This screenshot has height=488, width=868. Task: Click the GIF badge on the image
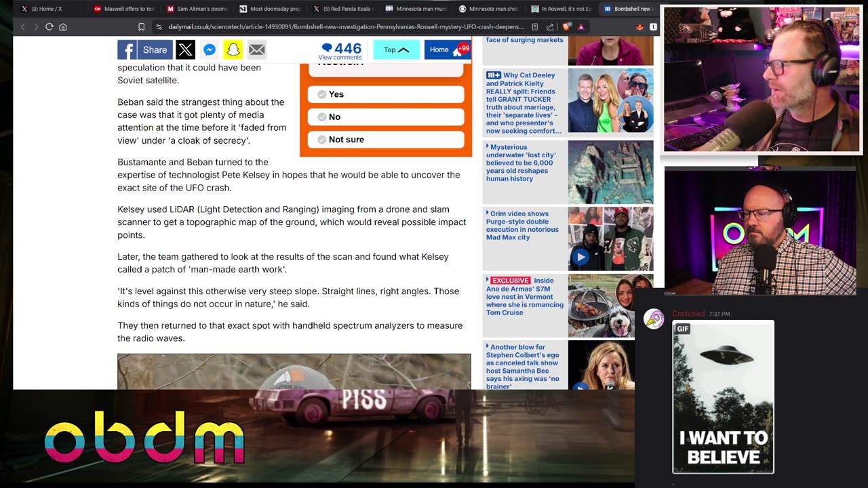(683, 329)
